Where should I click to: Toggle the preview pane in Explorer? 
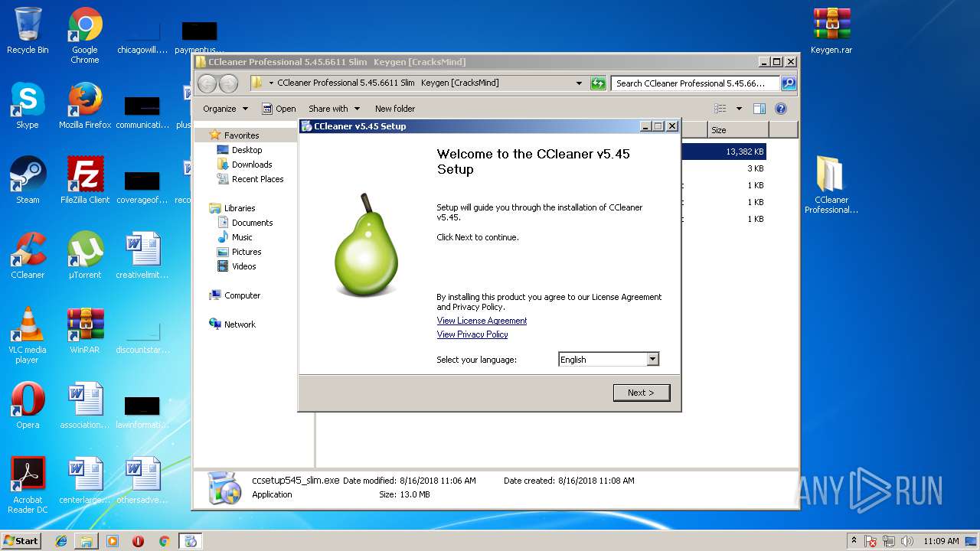[759, 109]
